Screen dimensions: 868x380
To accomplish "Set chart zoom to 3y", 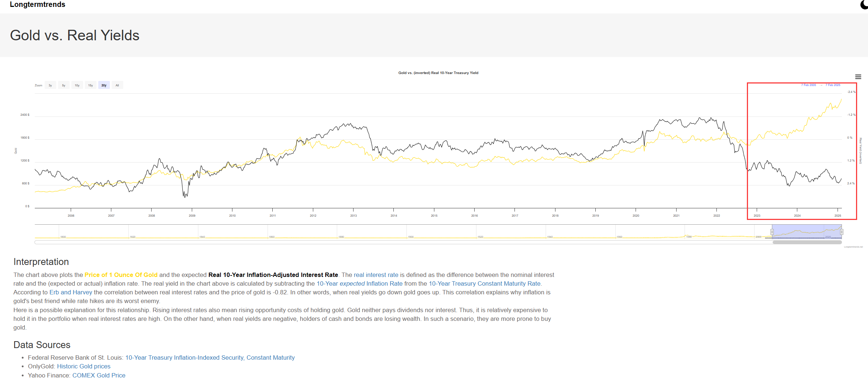I will pyautogui.click(x=50, y=85).
